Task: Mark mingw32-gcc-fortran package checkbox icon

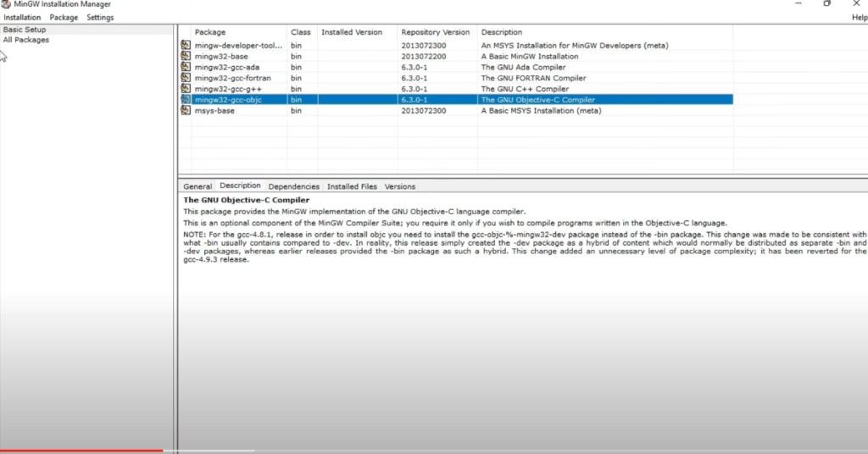Action: (x=186, y=78)
